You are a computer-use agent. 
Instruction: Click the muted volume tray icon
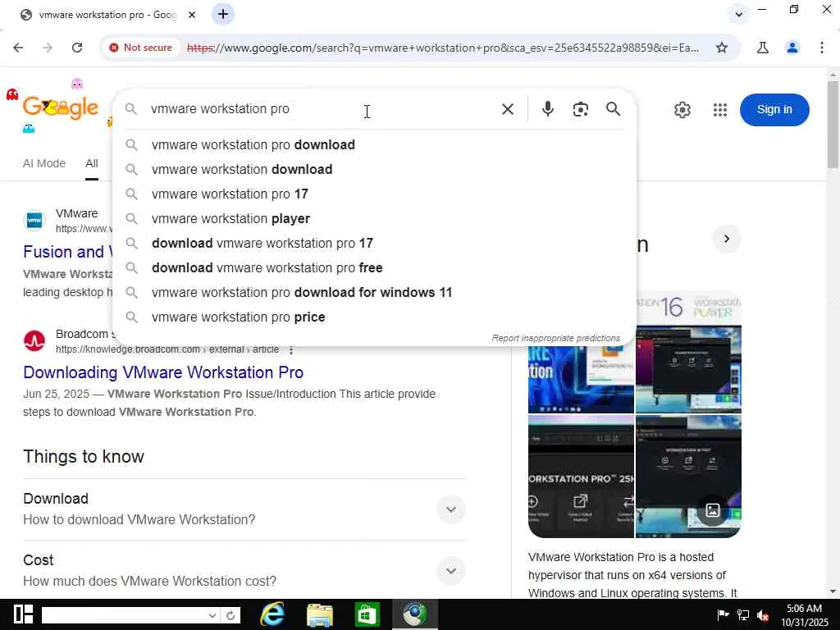tap(763, 615)
